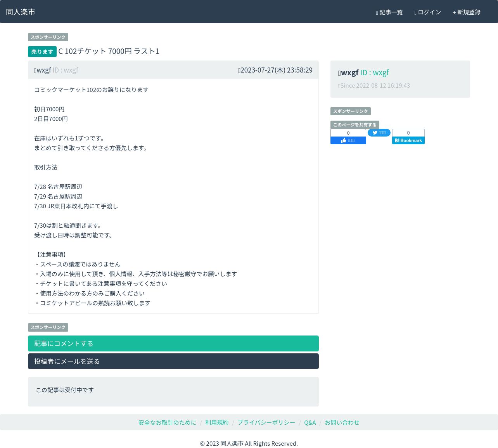Click 記事にコメントする button
Viewport: 498px width, 448px height.
173,344
